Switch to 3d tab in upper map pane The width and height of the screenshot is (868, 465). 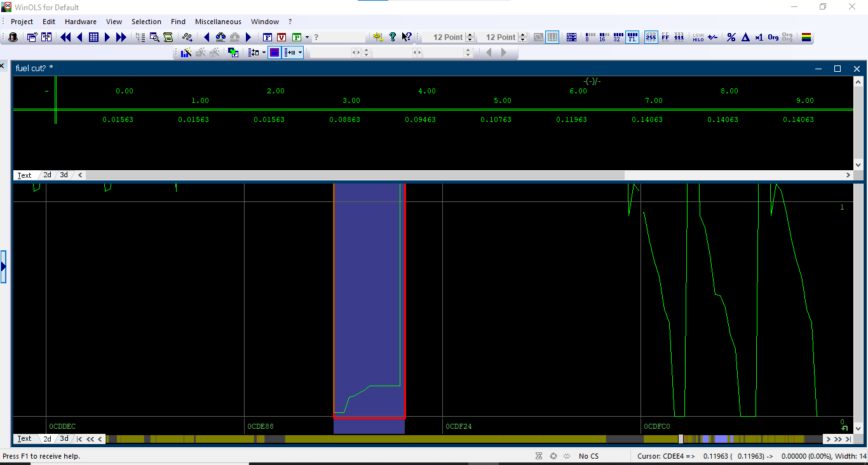[x=64, y=175]
